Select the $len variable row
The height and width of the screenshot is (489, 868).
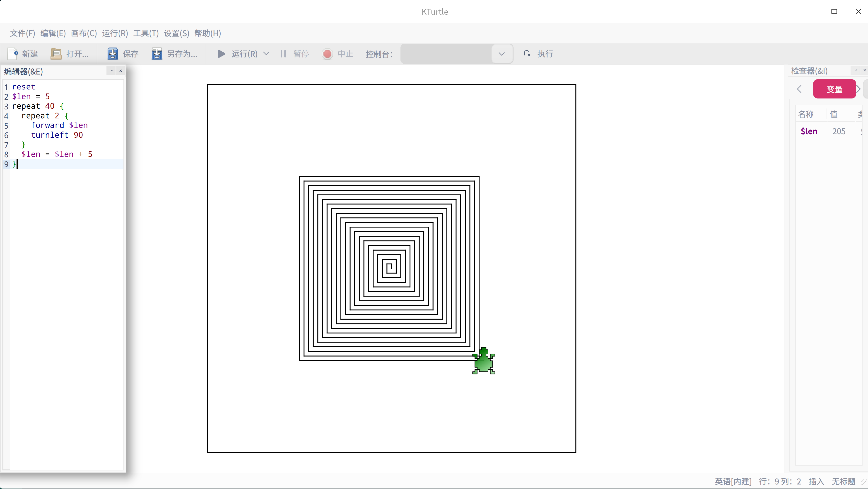829,131
